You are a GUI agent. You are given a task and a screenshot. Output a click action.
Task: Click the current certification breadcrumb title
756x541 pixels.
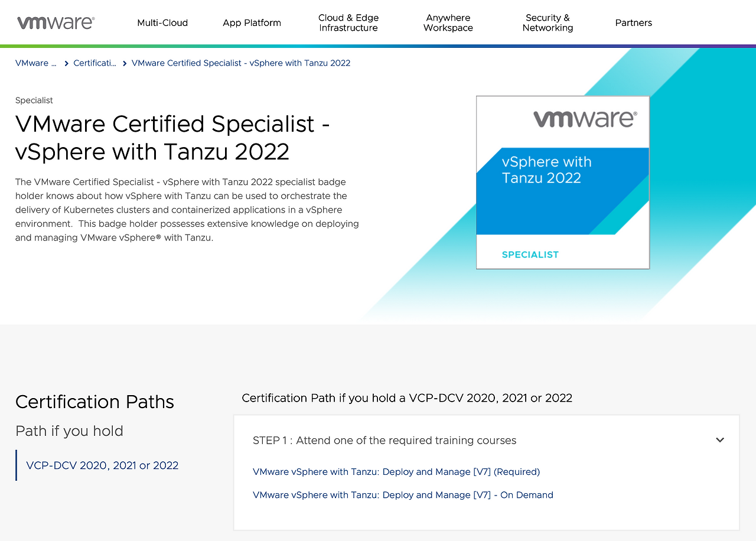coord(241,63)
